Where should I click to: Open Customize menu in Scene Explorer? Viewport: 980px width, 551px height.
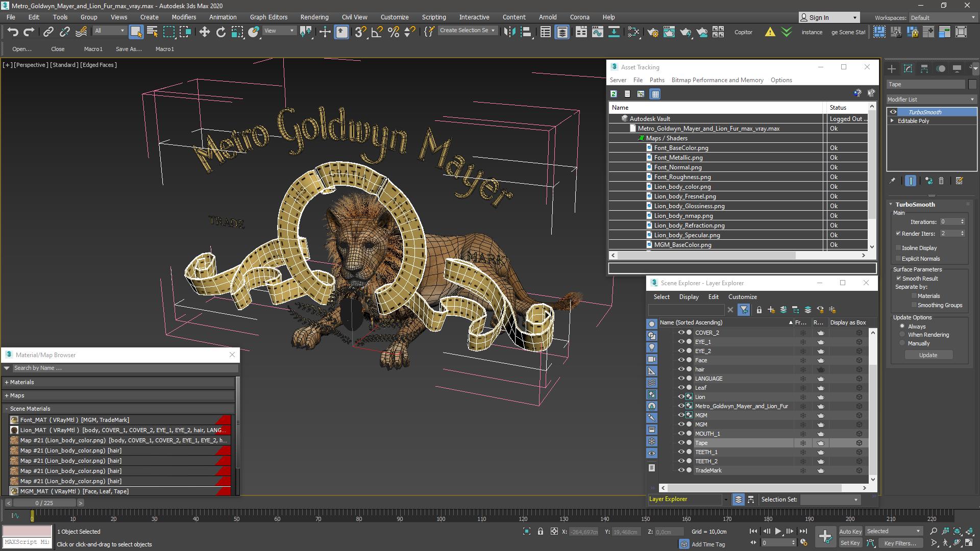click(x=742, y=297)
